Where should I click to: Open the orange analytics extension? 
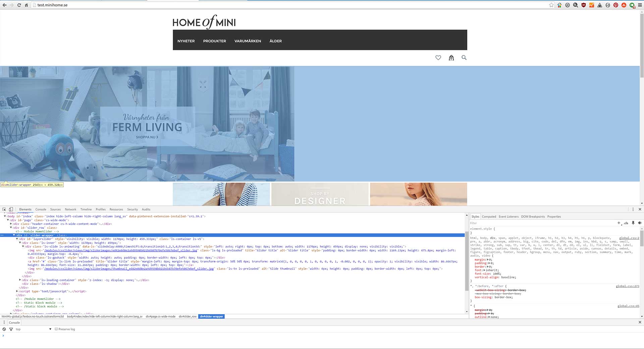pyautogui.click(x=592, y=5)
